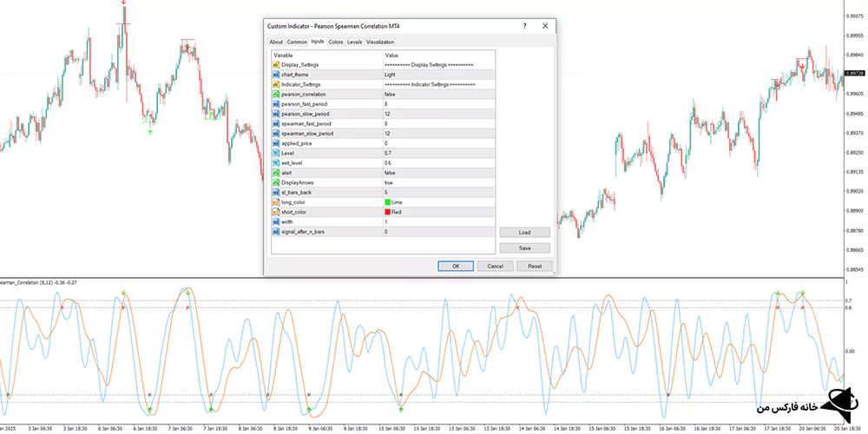Click the width value 1

(x=386, y=221)
